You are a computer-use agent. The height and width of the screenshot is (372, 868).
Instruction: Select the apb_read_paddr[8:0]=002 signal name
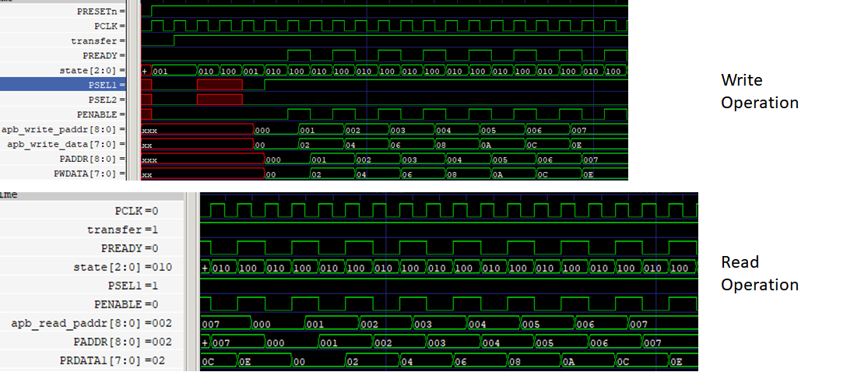tap(91, 323)
